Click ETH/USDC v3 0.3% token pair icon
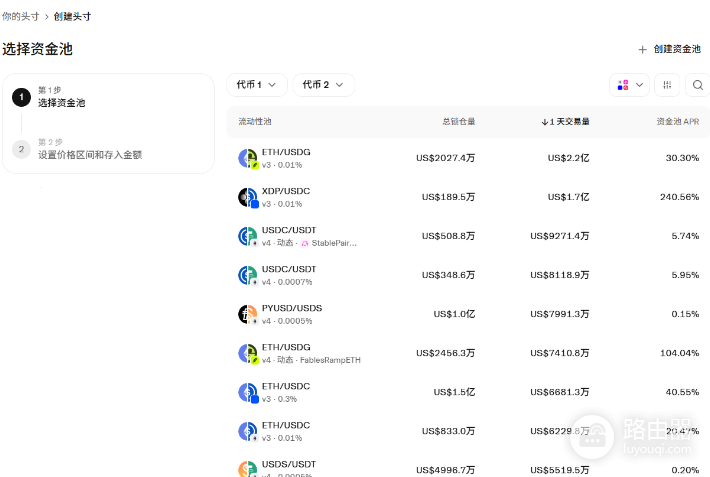 (248, 392)
